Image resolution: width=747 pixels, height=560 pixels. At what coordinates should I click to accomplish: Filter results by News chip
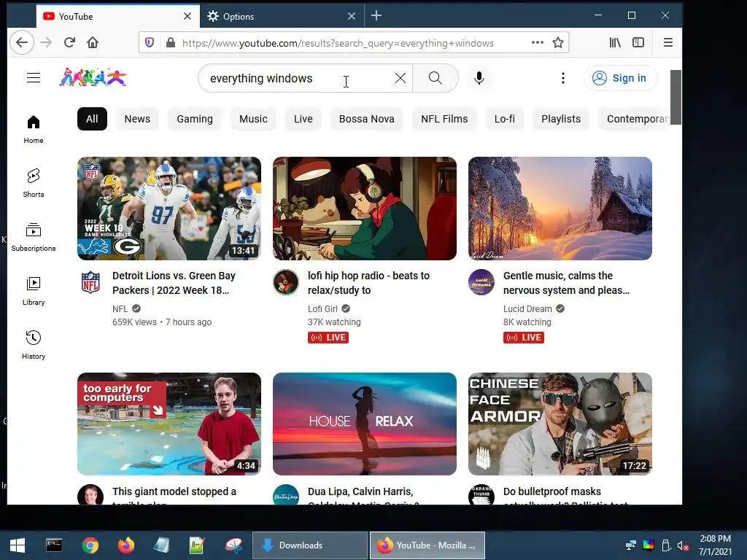(137, 119)
